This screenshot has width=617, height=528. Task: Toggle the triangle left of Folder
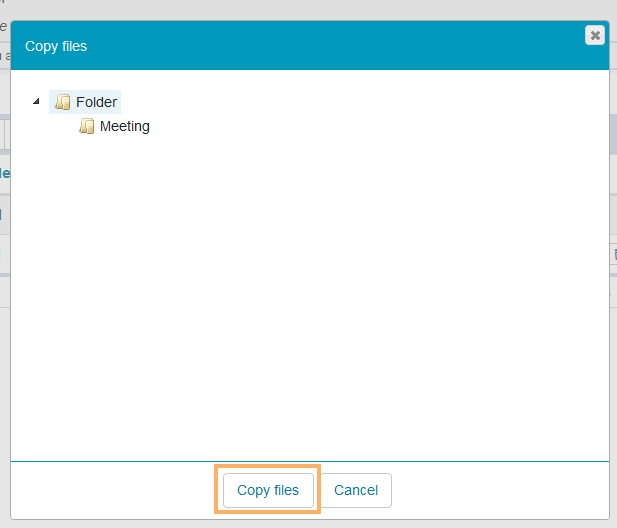37,102
